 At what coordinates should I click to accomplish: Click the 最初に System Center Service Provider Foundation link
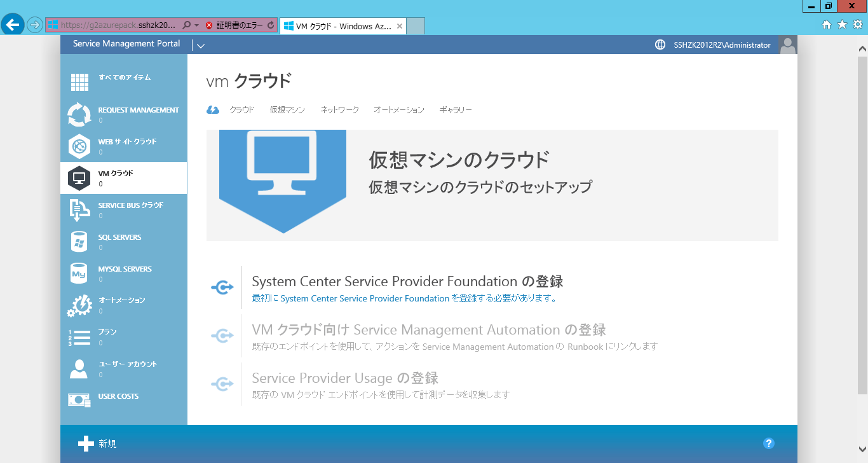coord(404,298)
